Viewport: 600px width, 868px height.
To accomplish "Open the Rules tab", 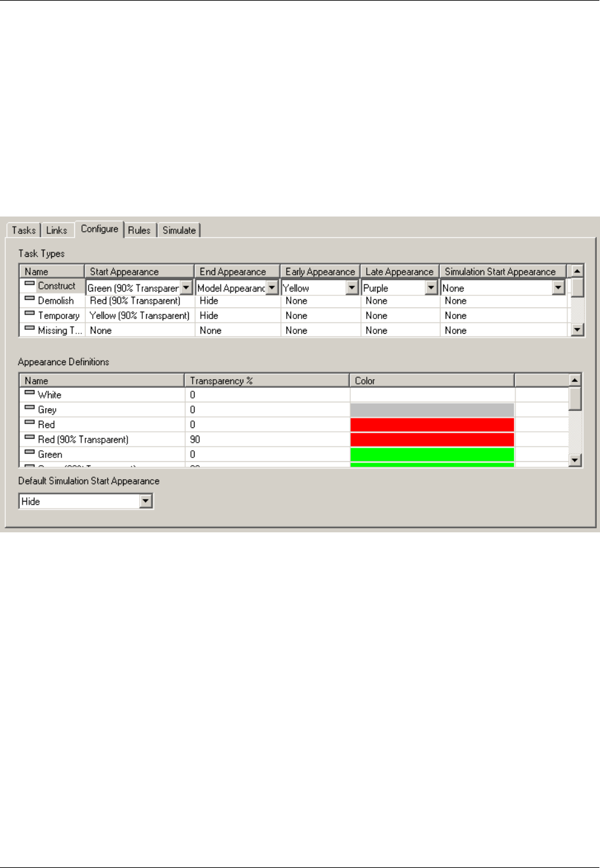I will point(139,230).
